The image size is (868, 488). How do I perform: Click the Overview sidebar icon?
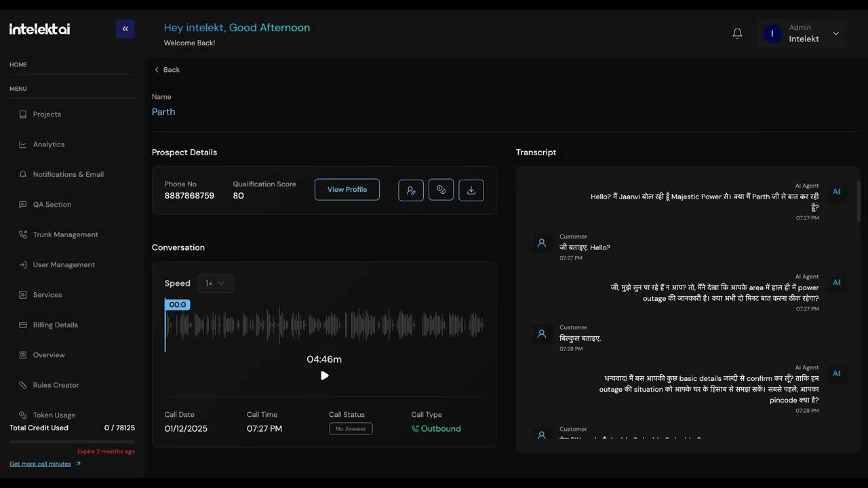23,355
